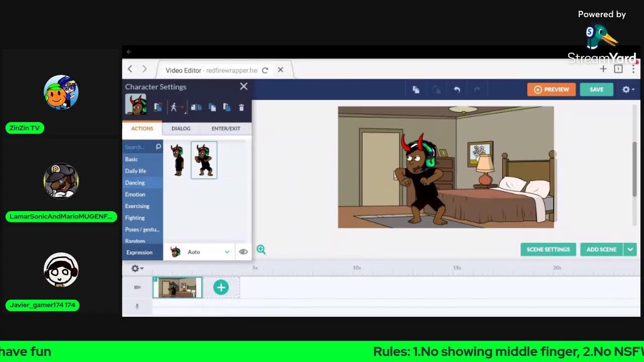
Task: Click the magnifier icon in action search
Action: coord(158,147)
